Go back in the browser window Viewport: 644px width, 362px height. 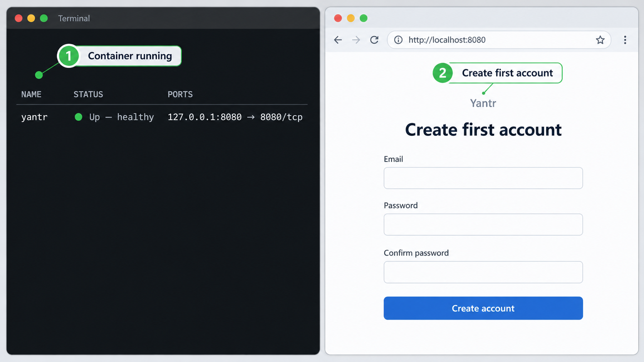(x=338, y=40)
